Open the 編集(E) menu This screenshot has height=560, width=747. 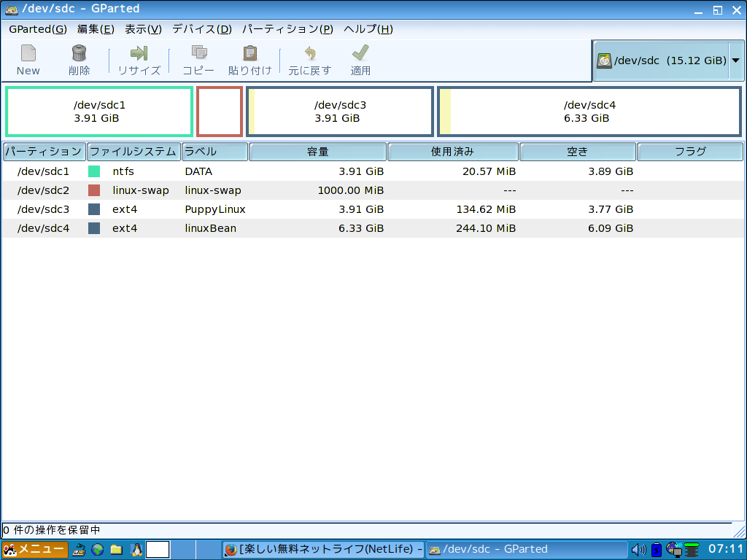click(x=96, y=29)
